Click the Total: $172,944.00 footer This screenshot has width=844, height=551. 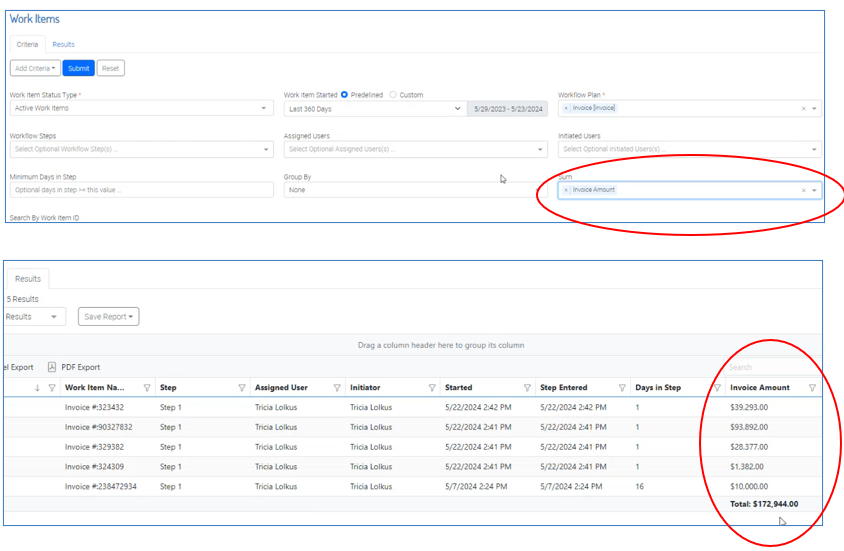[764, 504]
